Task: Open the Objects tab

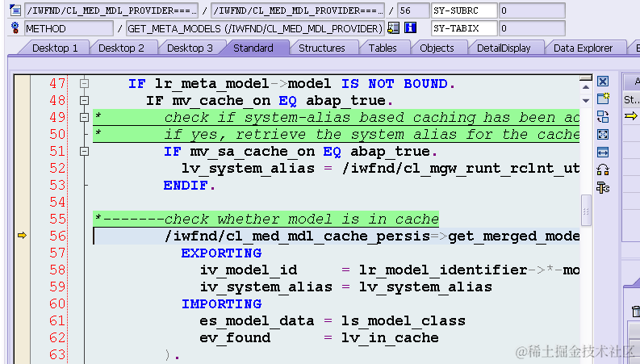Action: [x=437, y=48]
